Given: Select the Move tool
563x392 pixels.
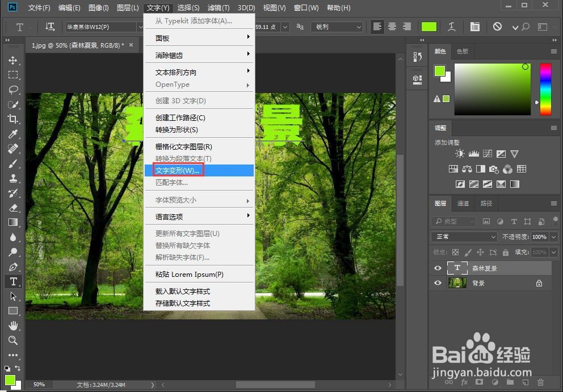Looking at the screenshot, I should pyautogui.click(x=13, y=60).
